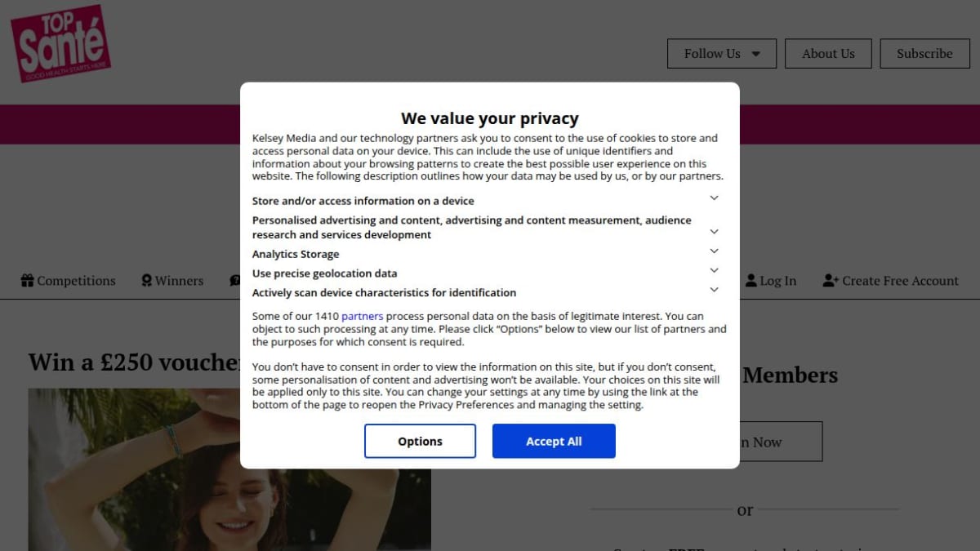Open the partners link
This screenshot has height=551, width=980.
[x=362, y=316]
